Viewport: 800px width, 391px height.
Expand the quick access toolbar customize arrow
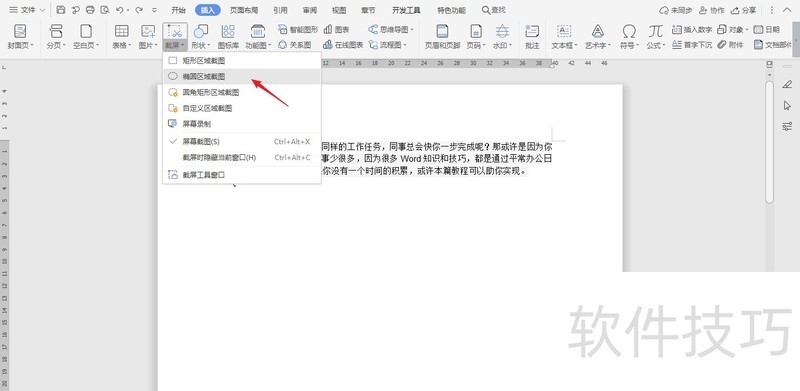click(x=155, y=10)
